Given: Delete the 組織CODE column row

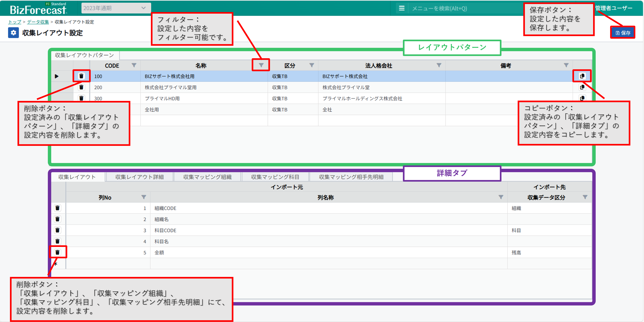Looking at the screenshot, I should (57, 208).
